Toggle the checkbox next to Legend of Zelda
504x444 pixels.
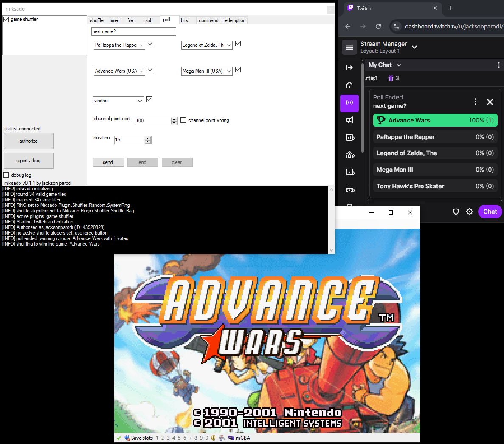238,44
